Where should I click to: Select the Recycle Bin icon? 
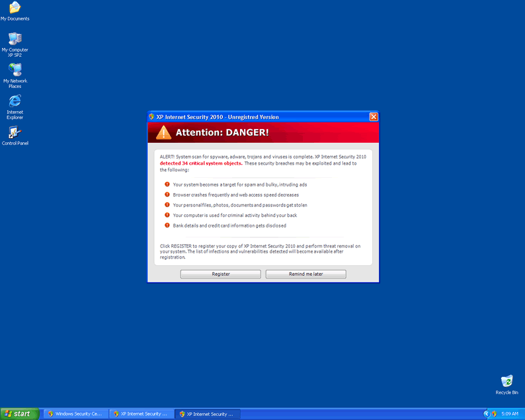point(506,382)
